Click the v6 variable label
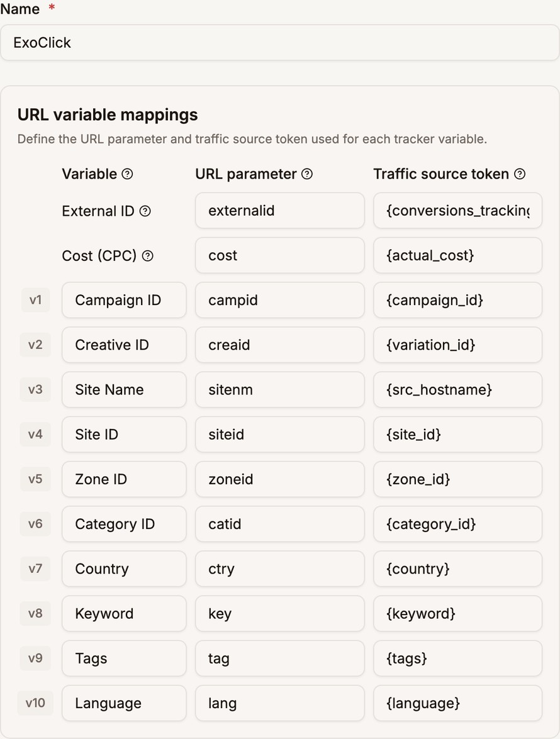The width and height of the screenshot is (560, 739). (x=35, y=524)
